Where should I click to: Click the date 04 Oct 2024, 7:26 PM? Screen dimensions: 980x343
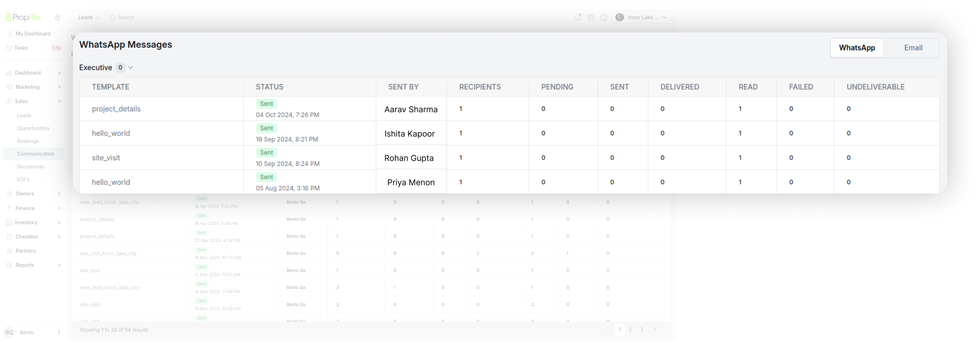tap(288, 115)
